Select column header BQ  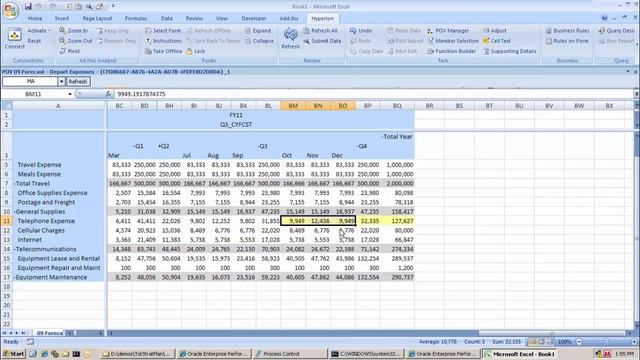[x=397, y=106]
